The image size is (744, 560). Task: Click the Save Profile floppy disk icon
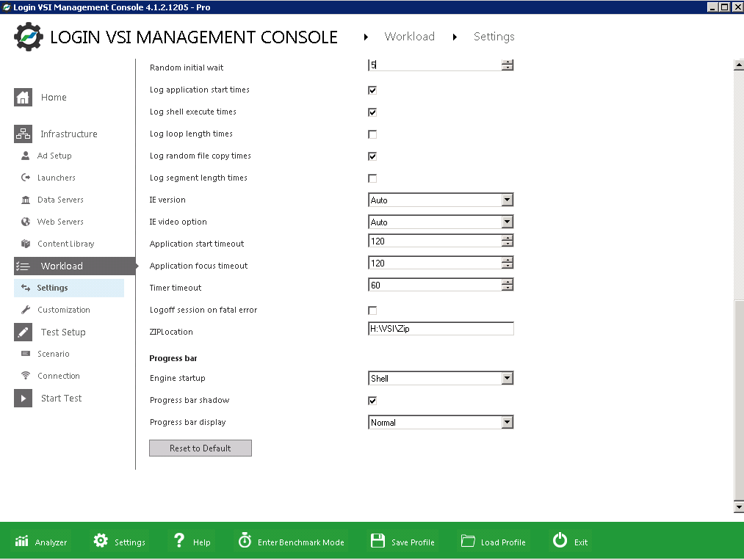378,541
